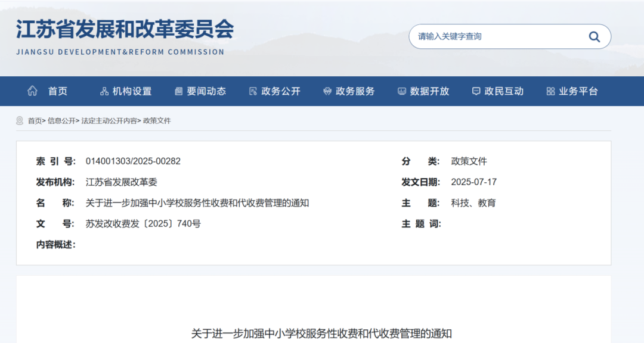The height and width of the screenshot is (343, 644).
Task: Click the home icon beside 首页
Action: [33, 91]
